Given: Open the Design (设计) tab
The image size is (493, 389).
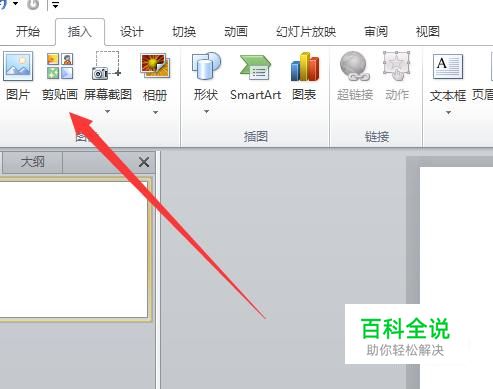Looking at the screenshot, I should [132, 32].
